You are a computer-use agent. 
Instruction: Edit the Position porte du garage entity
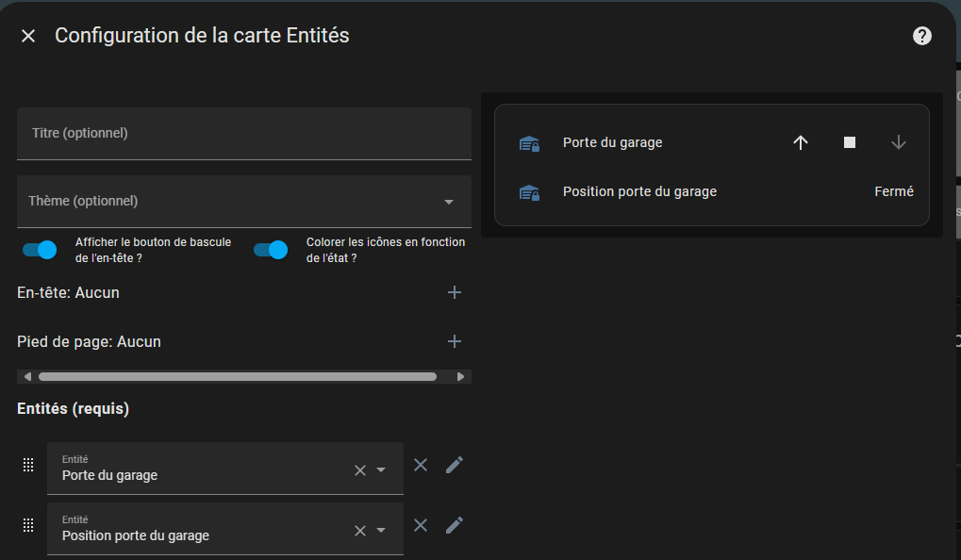(455, 525)
